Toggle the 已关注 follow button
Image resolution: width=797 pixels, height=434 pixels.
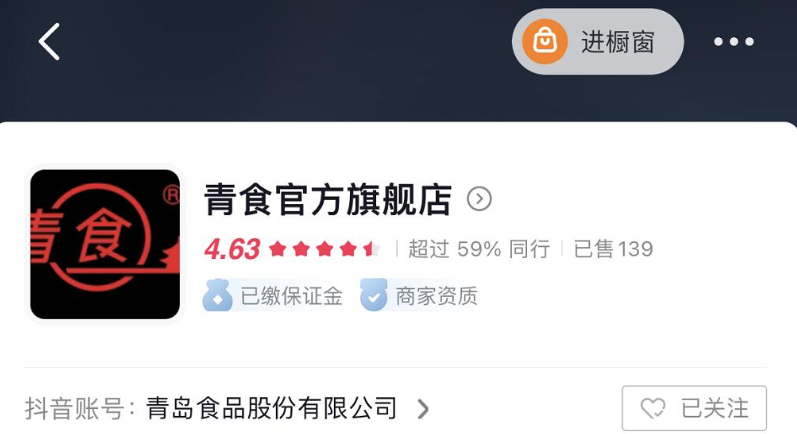(694, 408)
